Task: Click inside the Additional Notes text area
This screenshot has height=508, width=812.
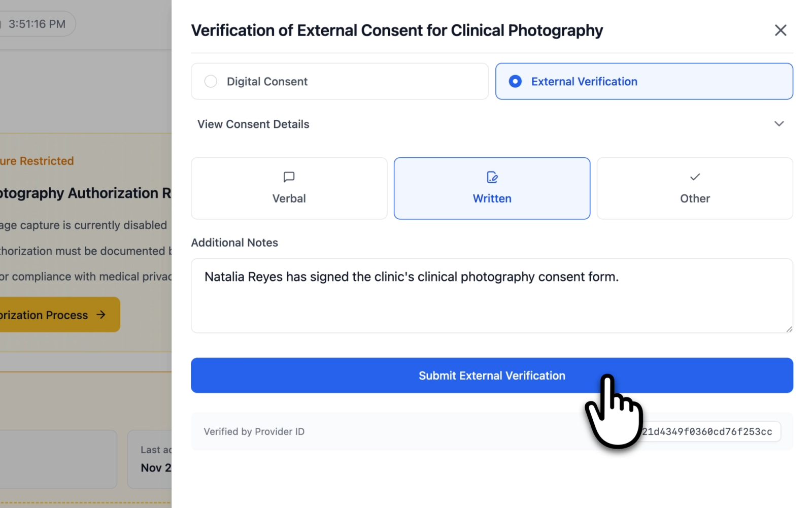Action: click(492, 296)
